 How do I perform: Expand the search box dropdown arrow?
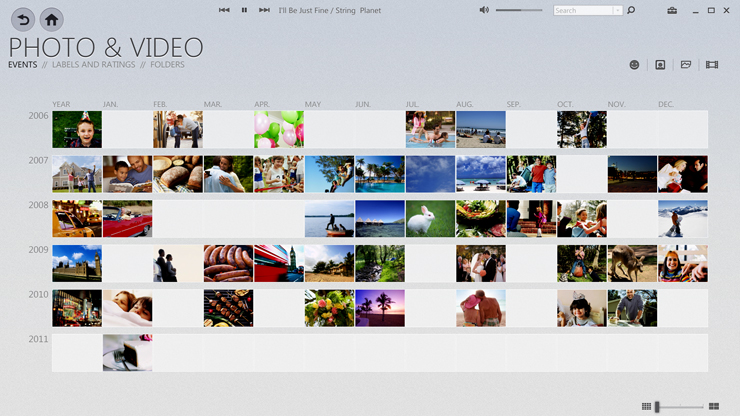click(618, 10)
